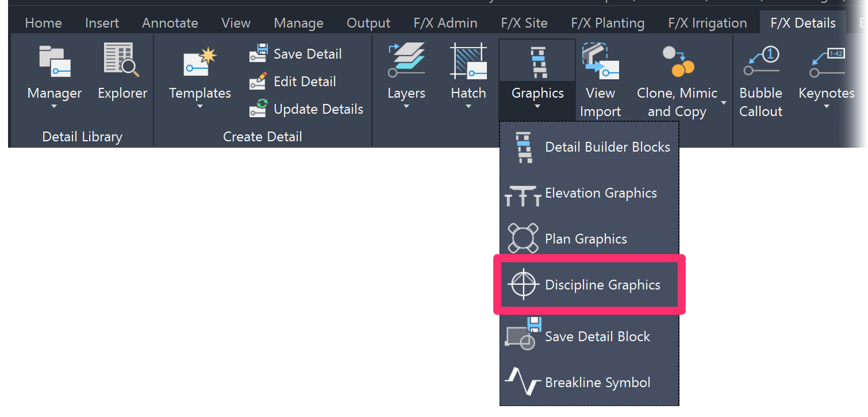Click the Edit Detail pencil icon
Viewport: 868px width, 417px height.
click(259, 81)
